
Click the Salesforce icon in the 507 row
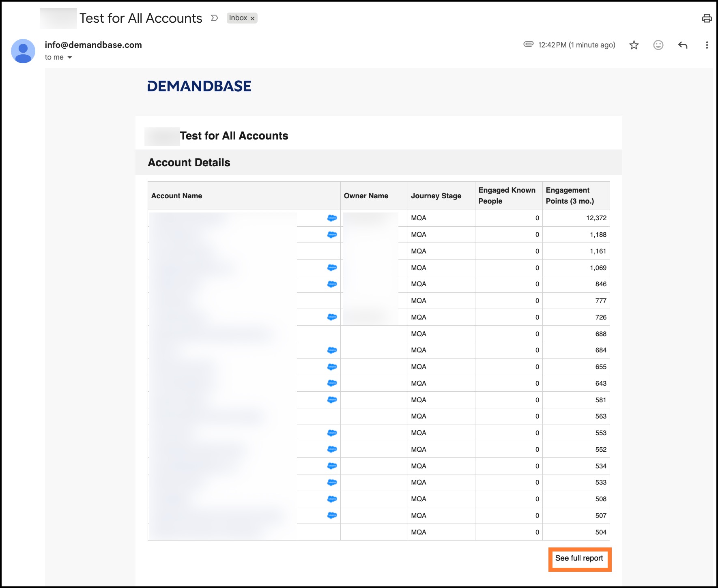coord(332,515)
